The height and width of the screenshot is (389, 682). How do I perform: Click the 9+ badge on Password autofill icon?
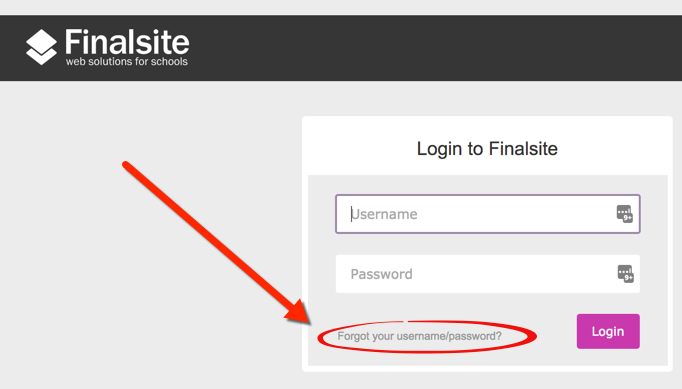(629, 278)
